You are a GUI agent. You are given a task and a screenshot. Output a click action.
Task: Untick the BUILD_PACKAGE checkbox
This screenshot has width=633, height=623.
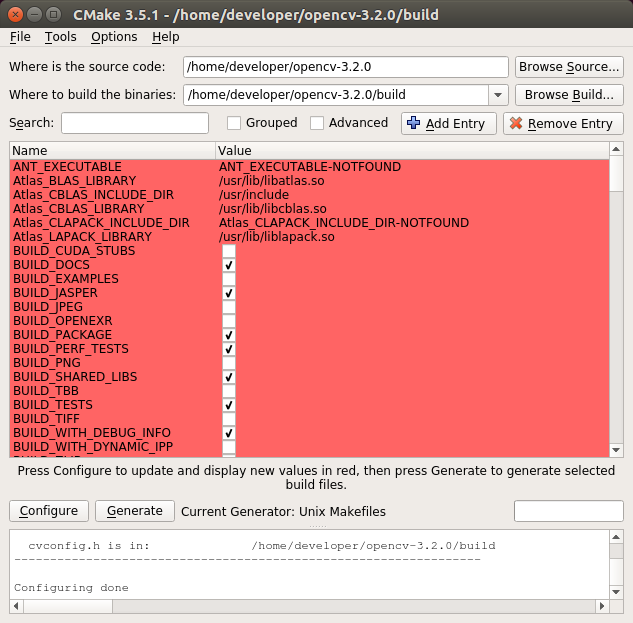229,335
